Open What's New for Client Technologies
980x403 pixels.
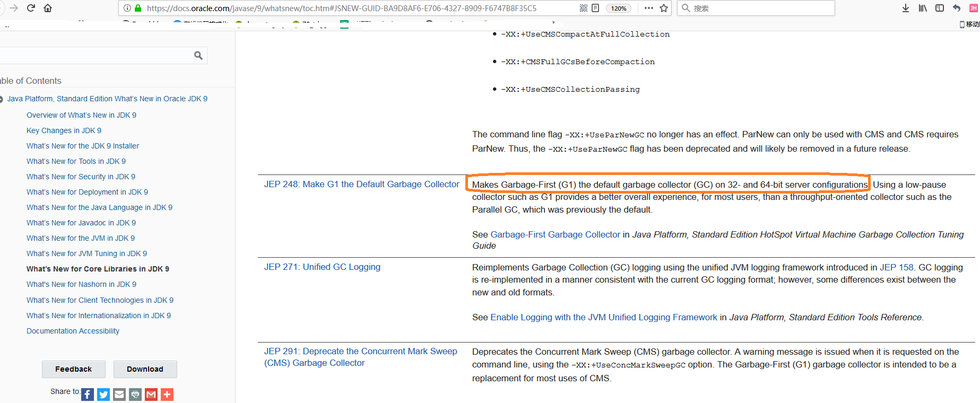tap(100, 300)
